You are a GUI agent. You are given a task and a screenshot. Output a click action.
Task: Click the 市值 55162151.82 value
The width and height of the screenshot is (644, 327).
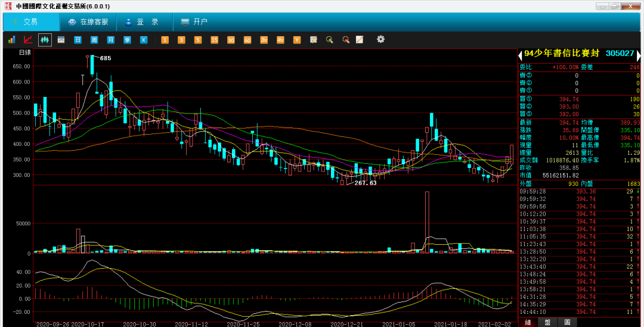[561, 175]
